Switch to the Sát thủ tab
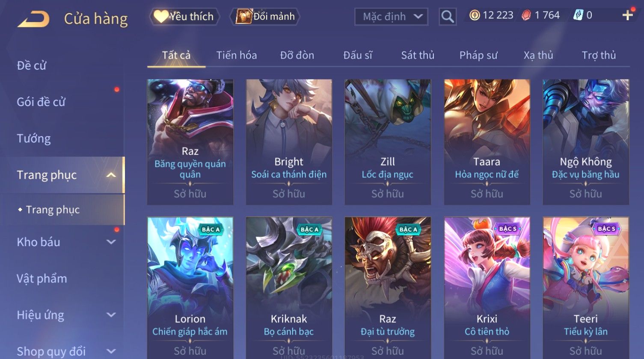 [x=418, y=55]
